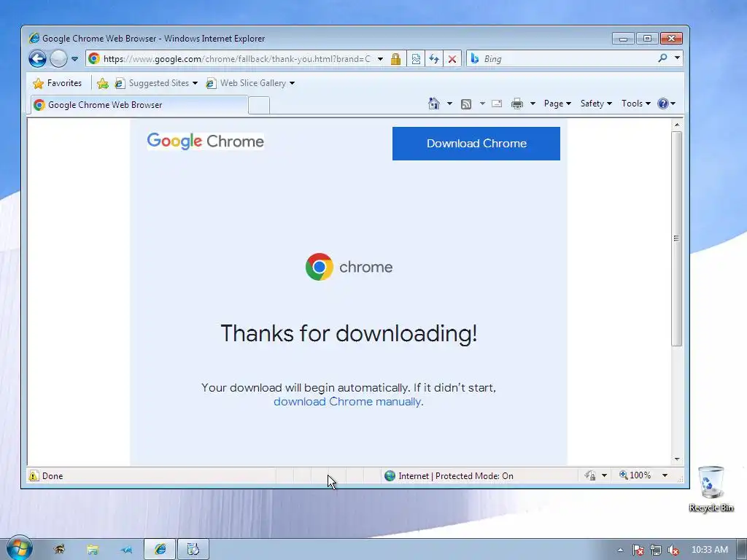Image resolution: width=747 pixels, height=560 pixels.
Task: Open the Suggested Sites dropdown
Action: point(156,83)
